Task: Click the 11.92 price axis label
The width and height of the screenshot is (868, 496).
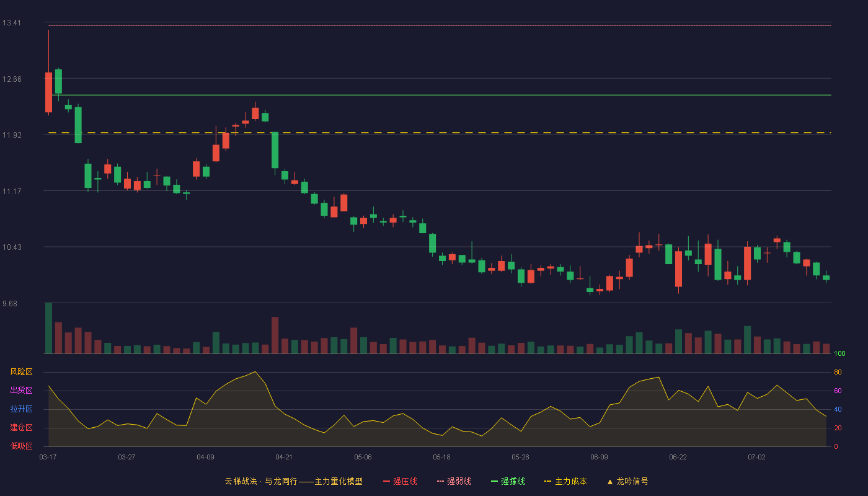Action: [x=11, y=135]
